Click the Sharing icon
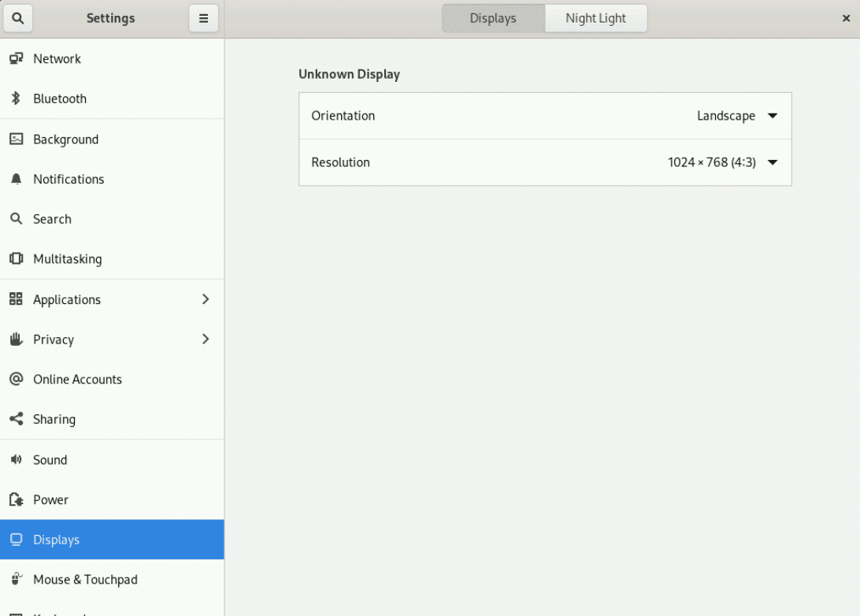860x616 pixels. click(x=17, y=418)
